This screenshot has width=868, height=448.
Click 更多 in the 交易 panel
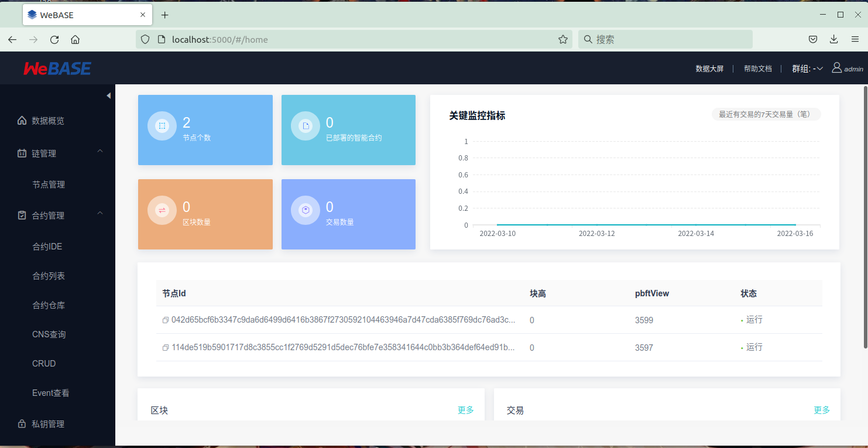(x=822, y=410)
